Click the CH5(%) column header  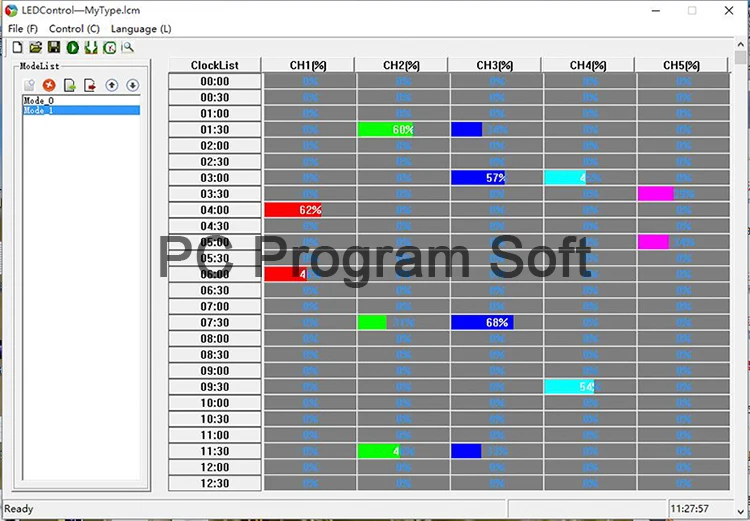[x=681, y=65]
